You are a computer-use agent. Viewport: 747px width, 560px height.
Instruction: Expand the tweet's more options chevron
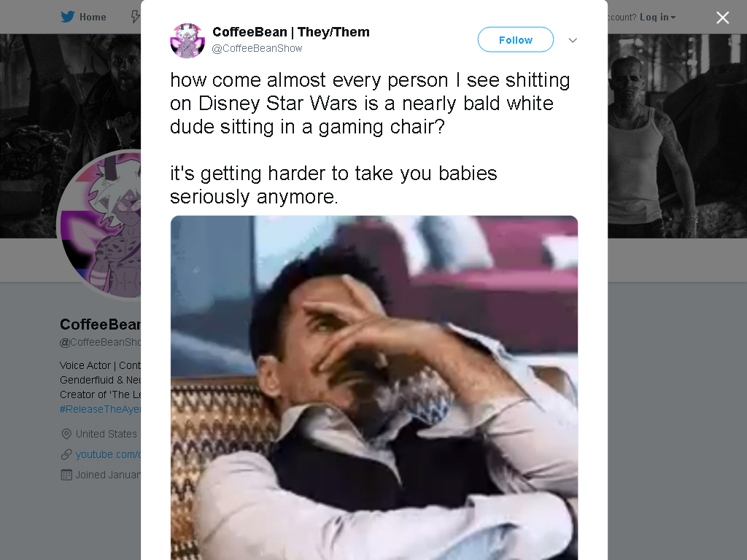pyautogui.click(x=573, y=41)
